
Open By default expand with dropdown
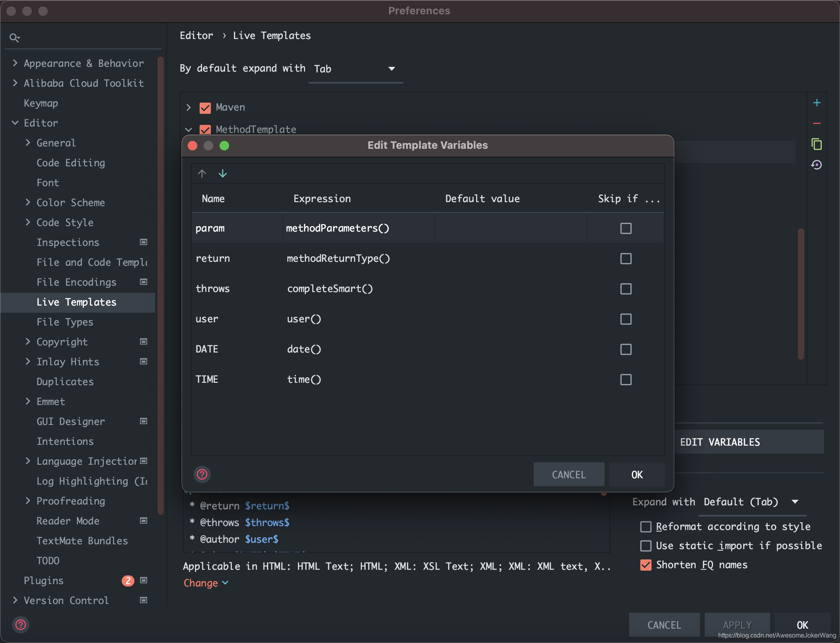pyautogui.click(x=355, y=69)
